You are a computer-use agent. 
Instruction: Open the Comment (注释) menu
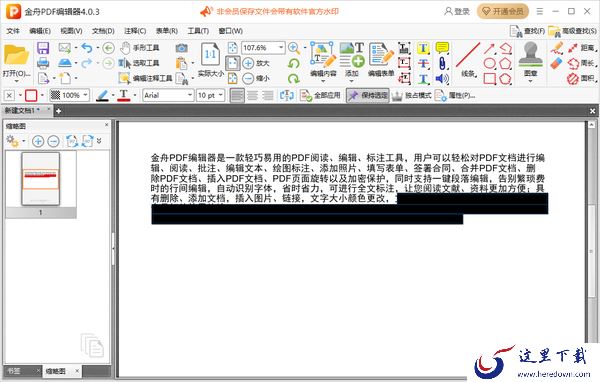point(135,31)
